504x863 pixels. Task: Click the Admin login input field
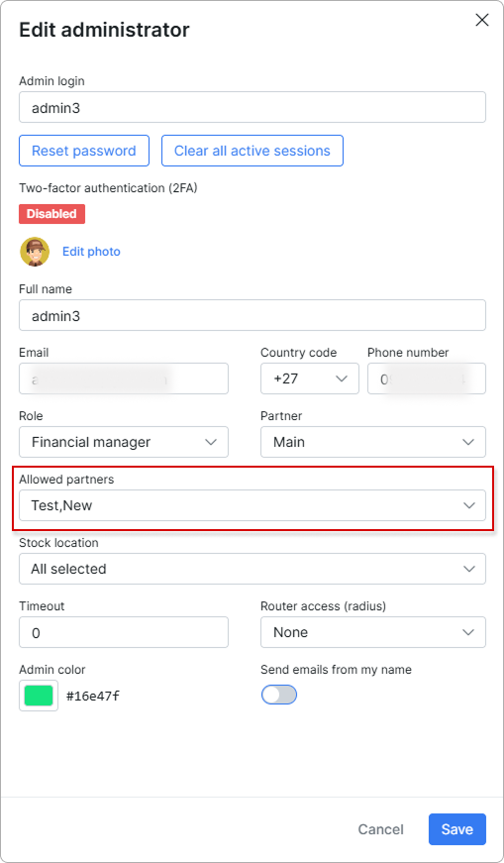252,107
